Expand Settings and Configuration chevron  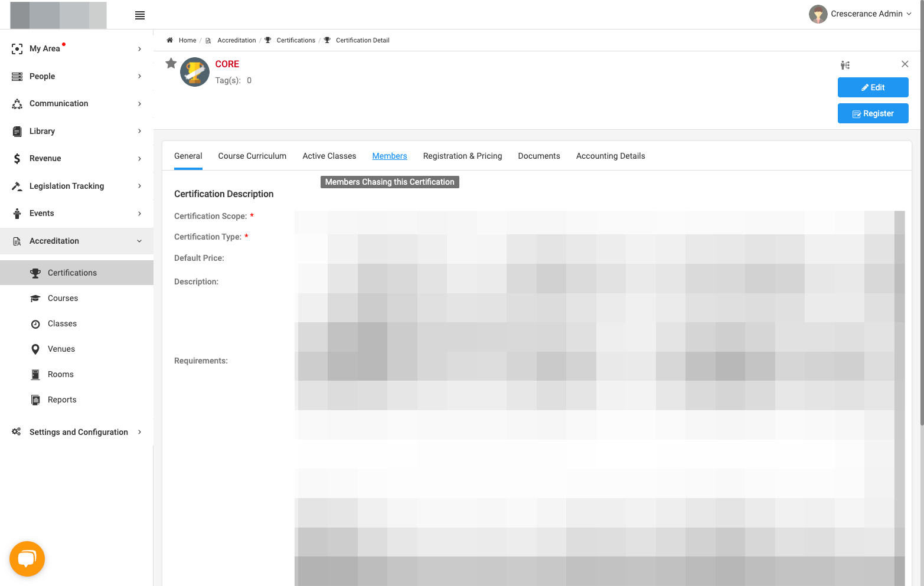(139, 432)
